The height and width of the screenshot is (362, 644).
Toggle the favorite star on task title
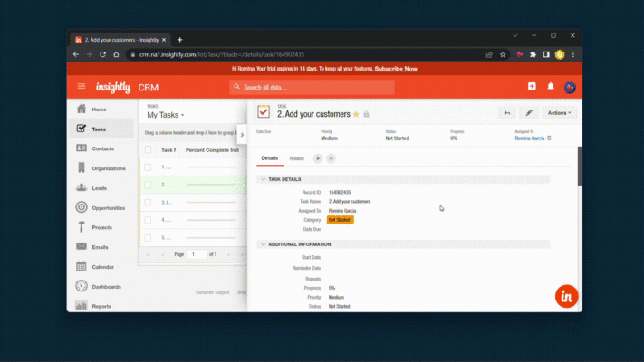point(356,114)
